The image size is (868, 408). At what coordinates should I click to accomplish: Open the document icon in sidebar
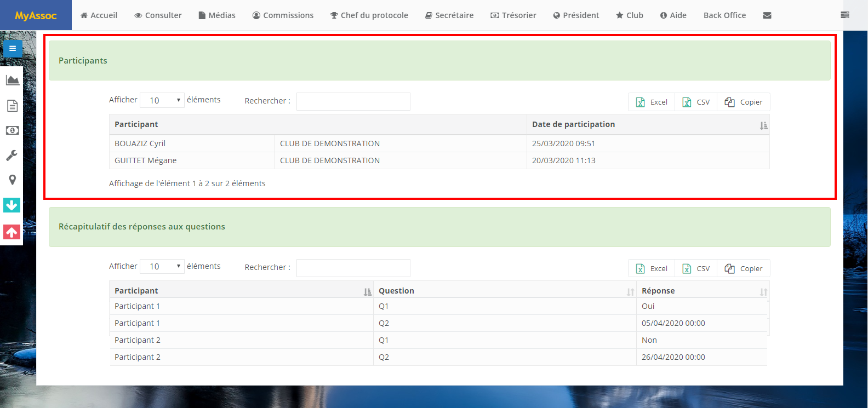coord(12,106)
